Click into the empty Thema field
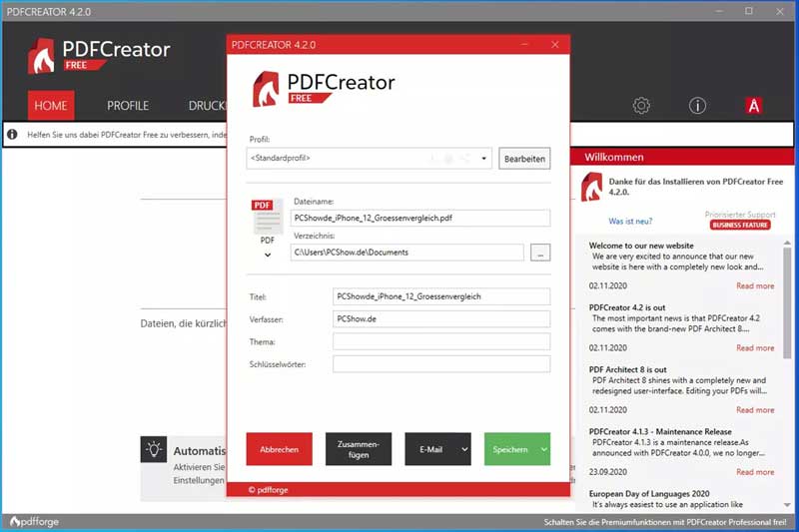This screenshot has width=799, height=532. pyautogui.click(x=441, y=341)
